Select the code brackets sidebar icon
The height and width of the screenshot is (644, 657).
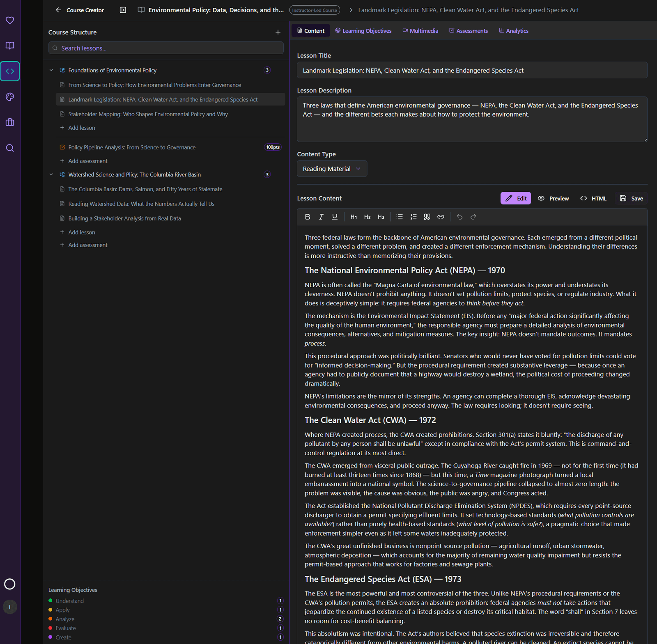[x=10, y=71]
